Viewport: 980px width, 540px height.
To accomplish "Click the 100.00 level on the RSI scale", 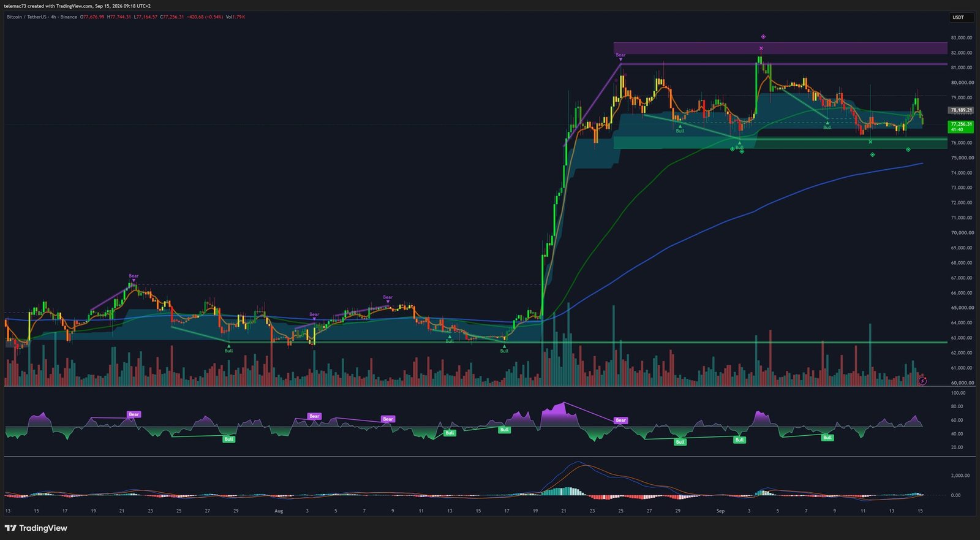I will 958,393.
